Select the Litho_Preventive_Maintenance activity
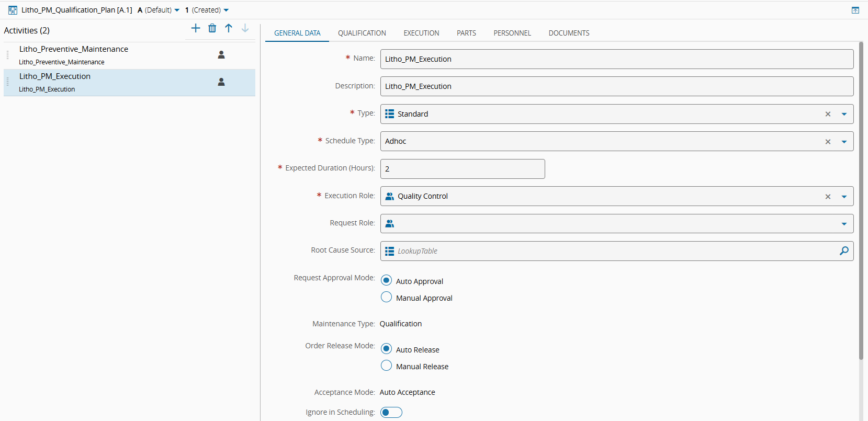This screenshot has height=421, width=868. 74,49
